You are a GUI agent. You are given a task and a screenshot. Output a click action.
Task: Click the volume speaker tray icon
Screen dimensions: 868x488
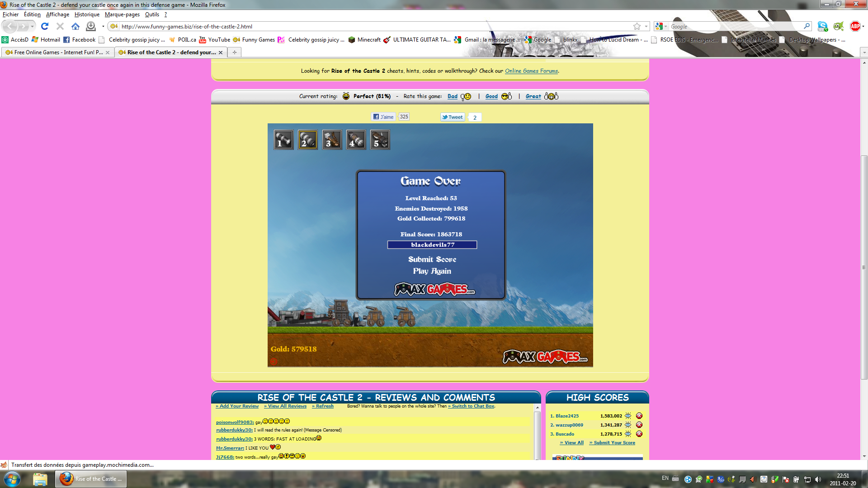(818, 479)
